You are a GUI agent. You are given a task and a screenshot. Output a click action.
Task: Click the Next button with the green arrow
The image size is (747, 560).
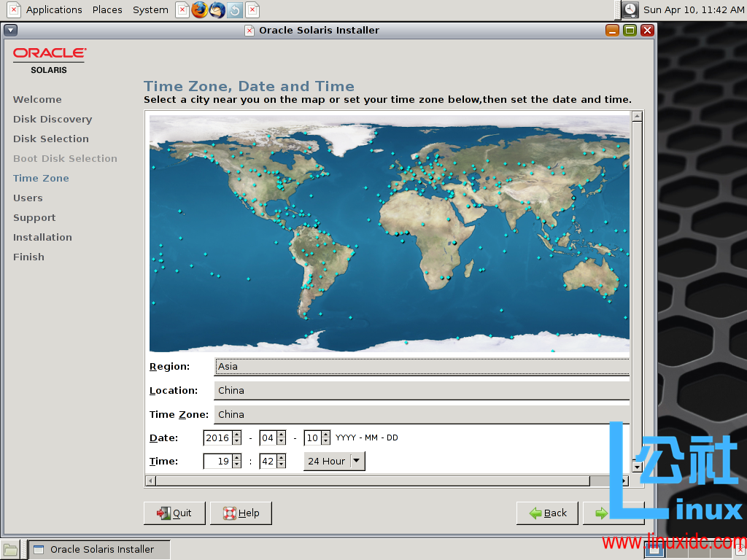[x=614, y=513]
